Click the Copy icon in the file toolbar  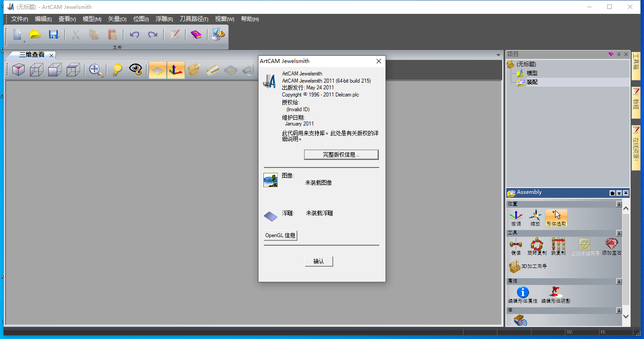click(x=94, y=34)
